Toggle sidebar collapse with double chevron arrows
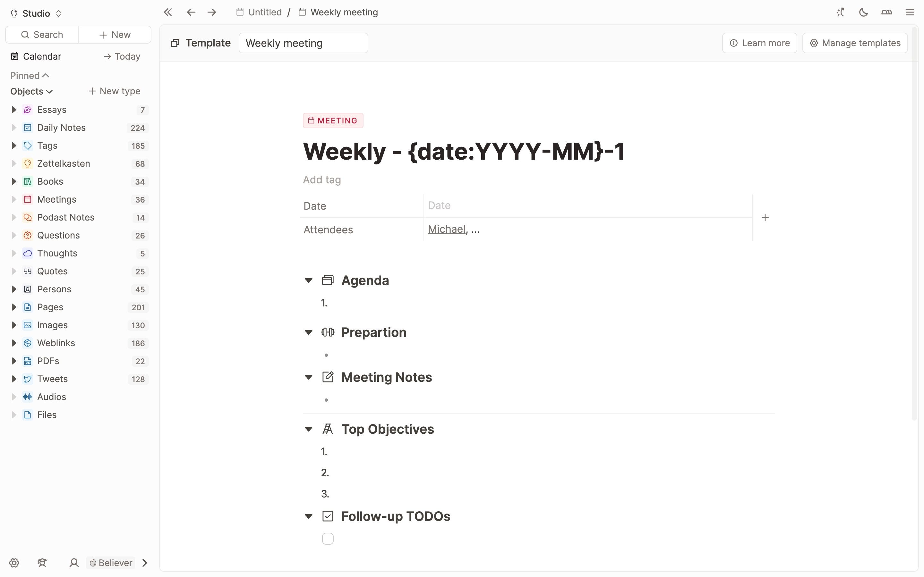924x577 pixels. coord(167,12)
